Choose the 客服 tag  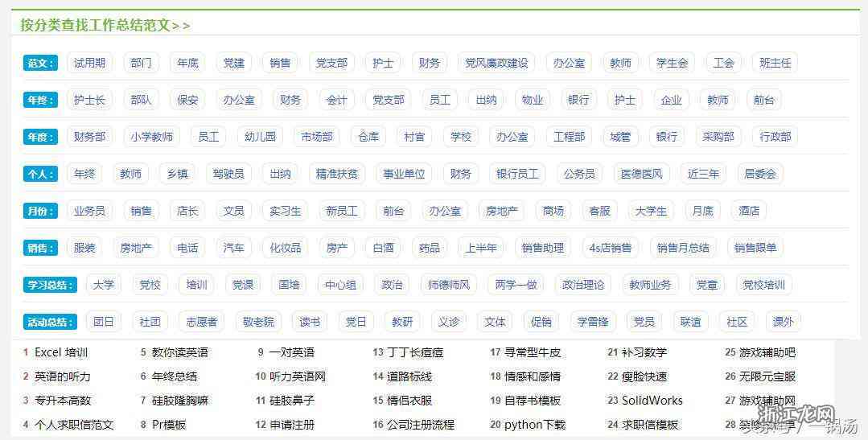pos(599,211)
